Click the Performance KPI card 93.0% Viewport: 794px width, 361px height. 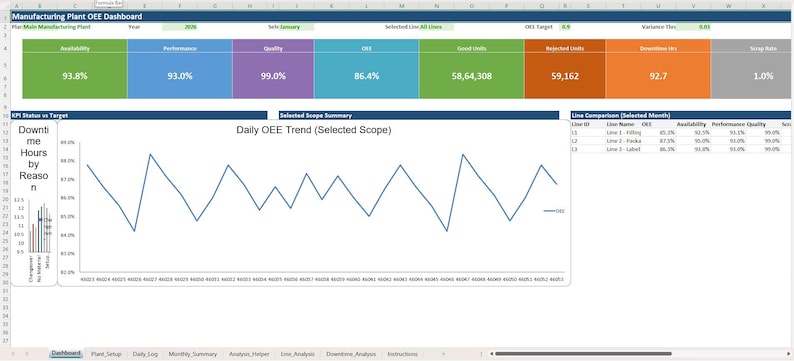pos(180,69)
